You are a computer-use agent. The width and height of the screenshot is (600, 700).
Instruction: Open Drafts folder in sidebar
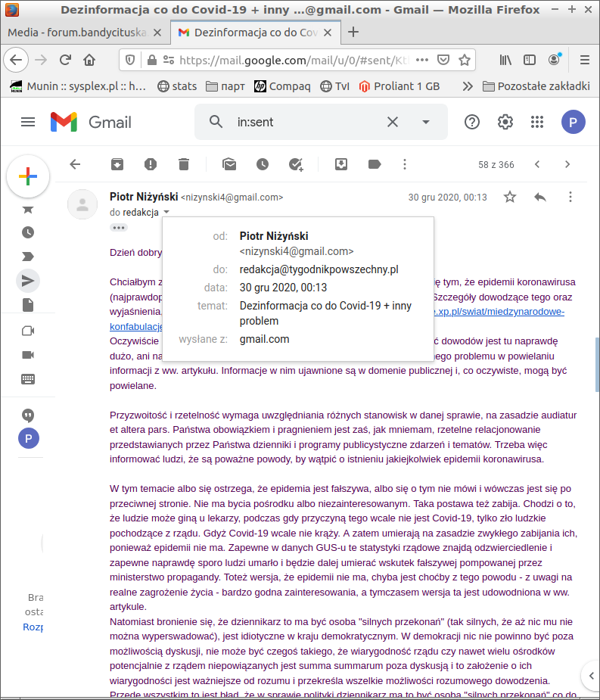click(28, 305)
